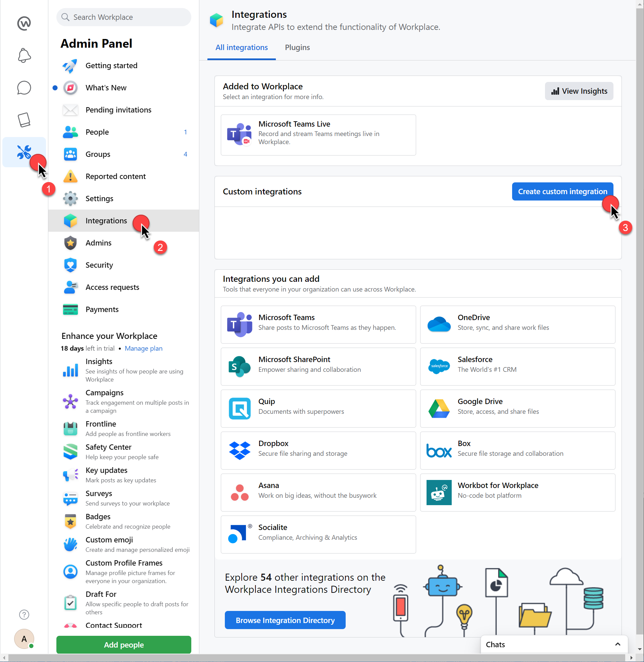Viewport: 644px width, 662px height.
Task: Open the Manage plan link
Action: (143, 348)
